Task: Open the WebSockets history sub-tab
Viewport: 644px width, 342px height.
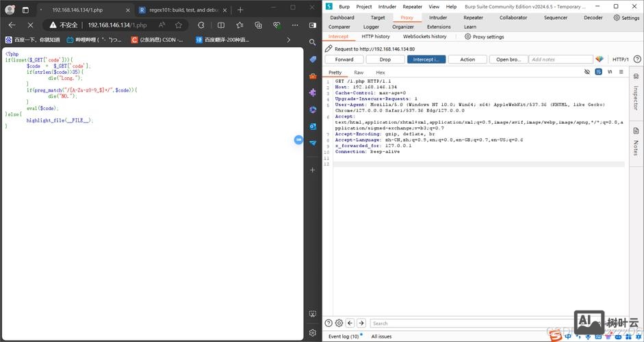Action: tap(425, 36)
